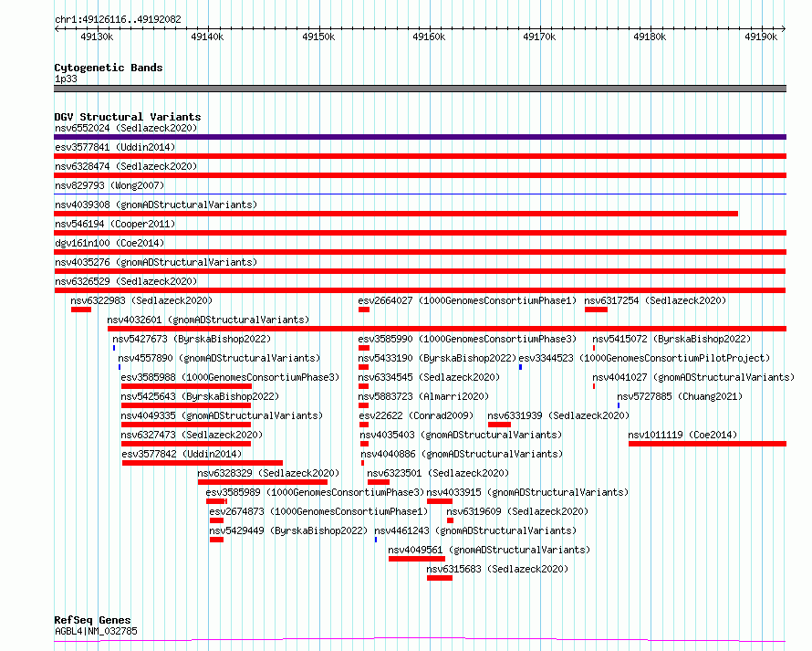Select the nsv5727885 (Chuang2021) label
Screen dimensions: 812x651
click(x=680, y=396)
